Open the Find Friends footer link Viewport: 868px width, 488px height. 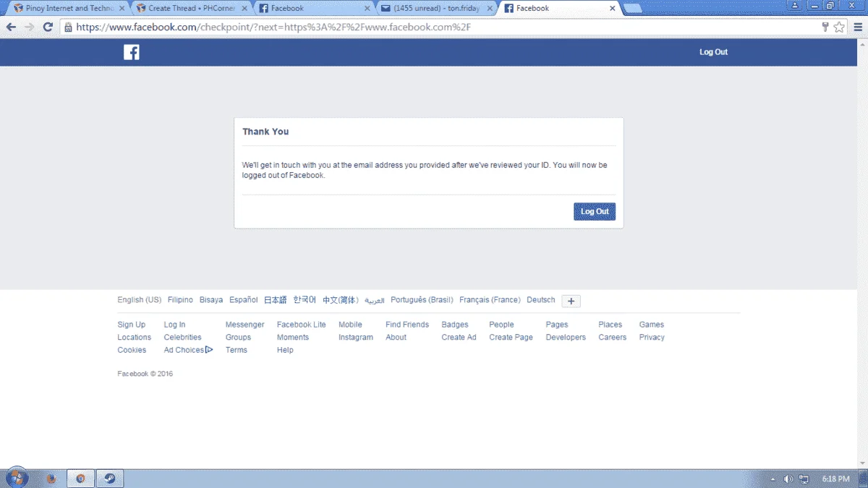click(407, 325)
